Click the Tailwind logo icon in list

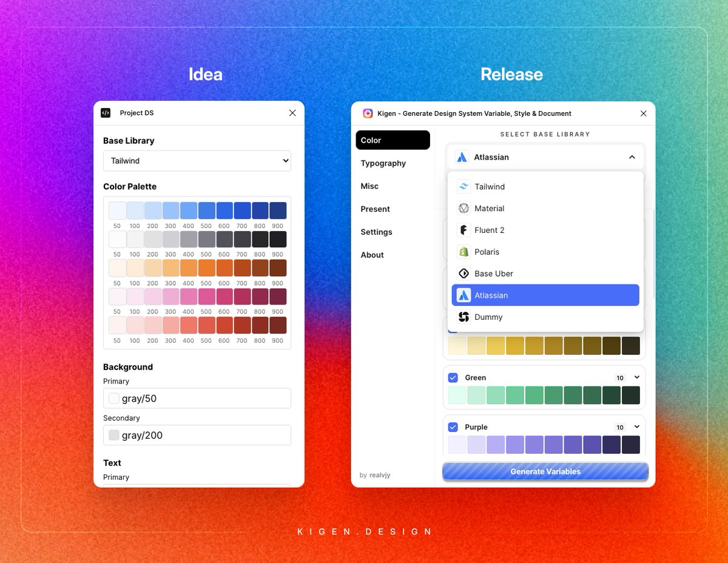point(463,187)
